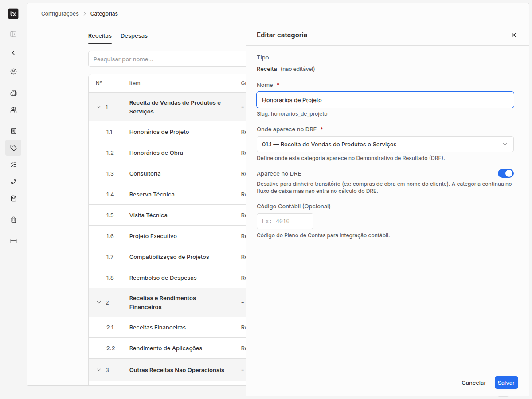Switch to the Receitas tab
Image resolution: width=532 pixels, height=399 pixels.
[100, 35]
